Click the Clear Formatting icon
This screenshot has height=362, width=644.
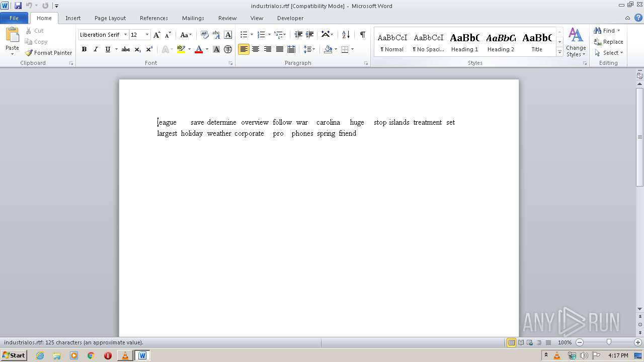tap(205, 35)
